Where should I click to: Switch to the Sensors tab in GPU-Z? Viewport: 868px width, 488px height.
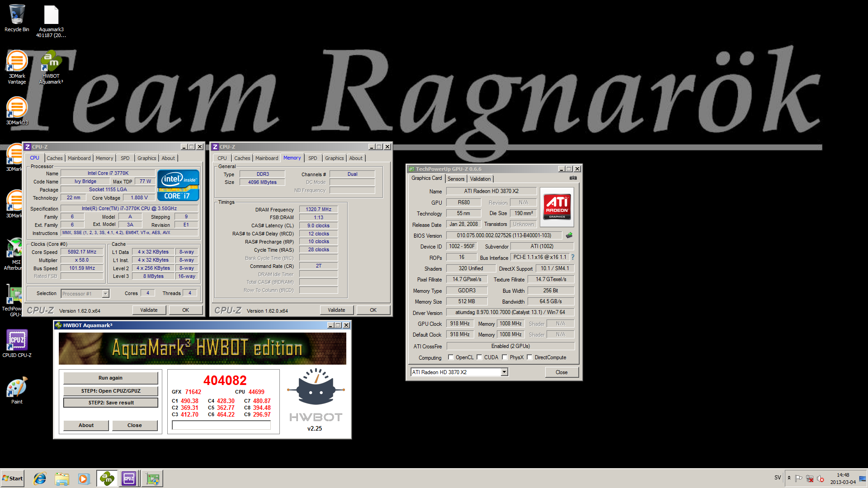456,179
